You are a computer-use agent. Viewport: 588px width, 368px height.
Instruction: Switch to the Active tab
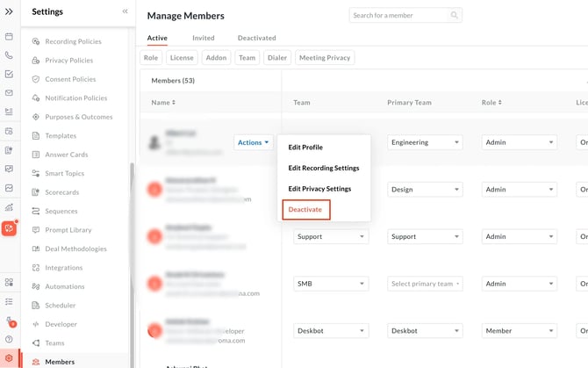coord(157,38)
